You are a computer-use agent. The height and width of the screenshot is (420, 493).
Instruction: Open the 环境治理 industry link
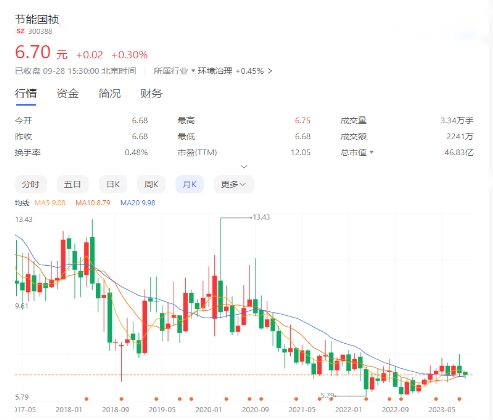(x=215, y=71)
